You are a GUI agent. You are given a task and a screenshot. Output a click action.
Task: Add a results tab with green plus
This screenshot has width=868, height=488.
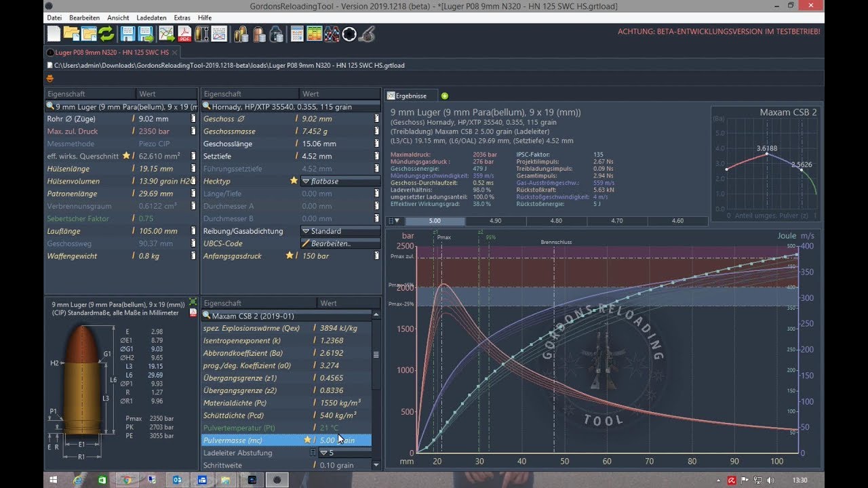click(444, 96)
